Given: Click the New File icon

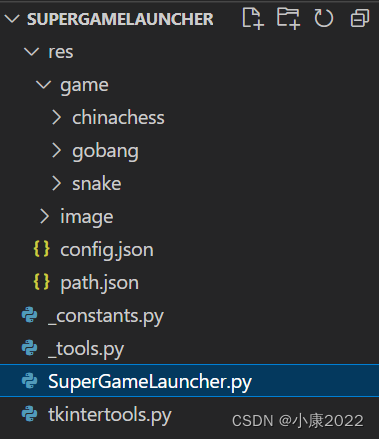Looking at the screenshot, I should 253,18.
